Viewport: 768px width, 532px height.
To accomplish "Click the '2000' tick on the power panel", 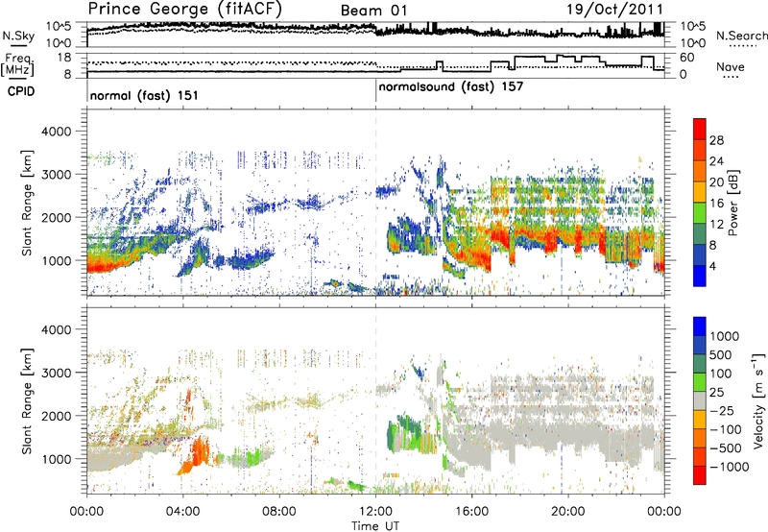I will point(59,217).
